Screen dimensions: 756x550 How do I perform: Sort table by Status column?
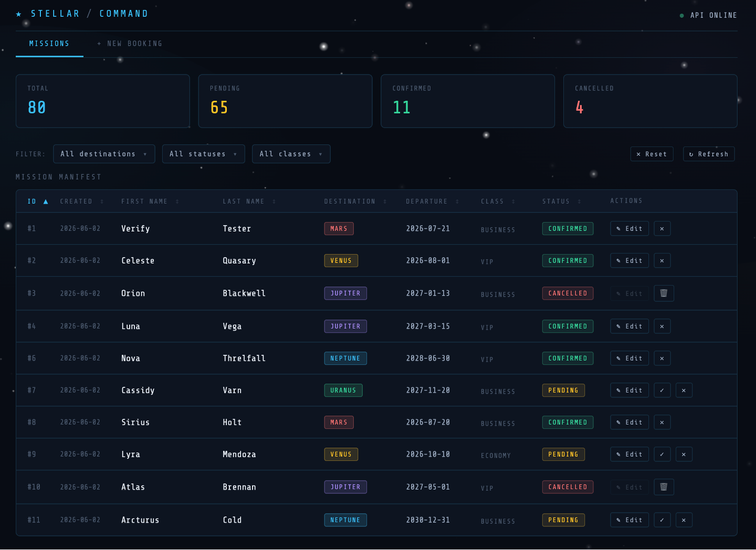pyautogui.click(x=562, y=202)
